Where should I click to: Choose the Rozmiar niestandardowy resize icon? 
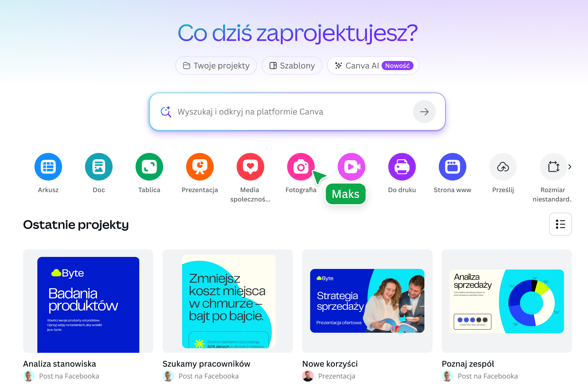coord(553,167)
